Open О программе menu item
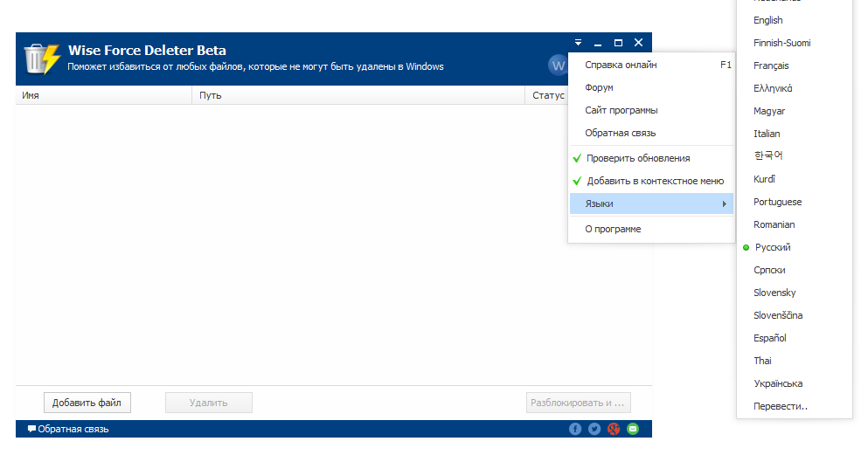Image resolution: width=868 pixels, height=455 pixels. point(651,229)
